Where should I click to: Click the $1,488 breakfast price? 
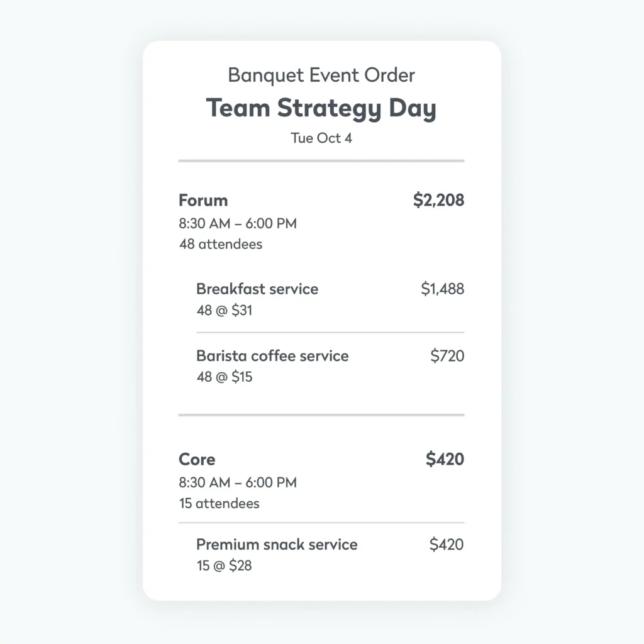442,289
